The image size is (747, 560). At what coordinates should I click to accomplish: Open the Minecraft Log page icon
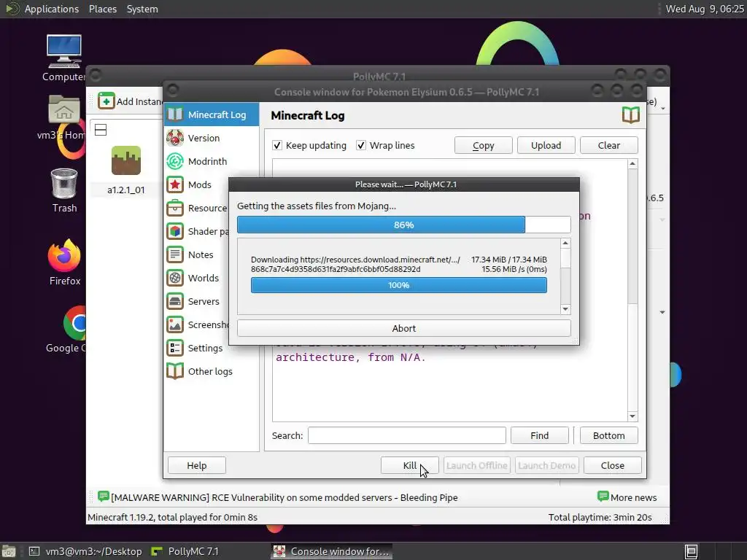click(x=175, y=114)
